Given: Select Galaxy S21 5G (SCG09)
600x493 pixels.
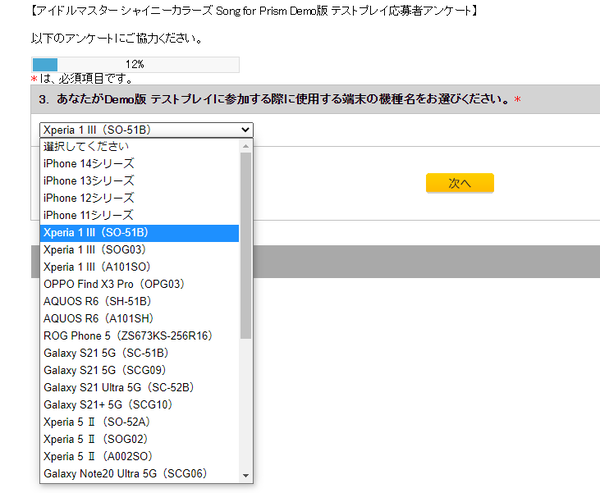Looking at the screenshot, I should 140,371.
